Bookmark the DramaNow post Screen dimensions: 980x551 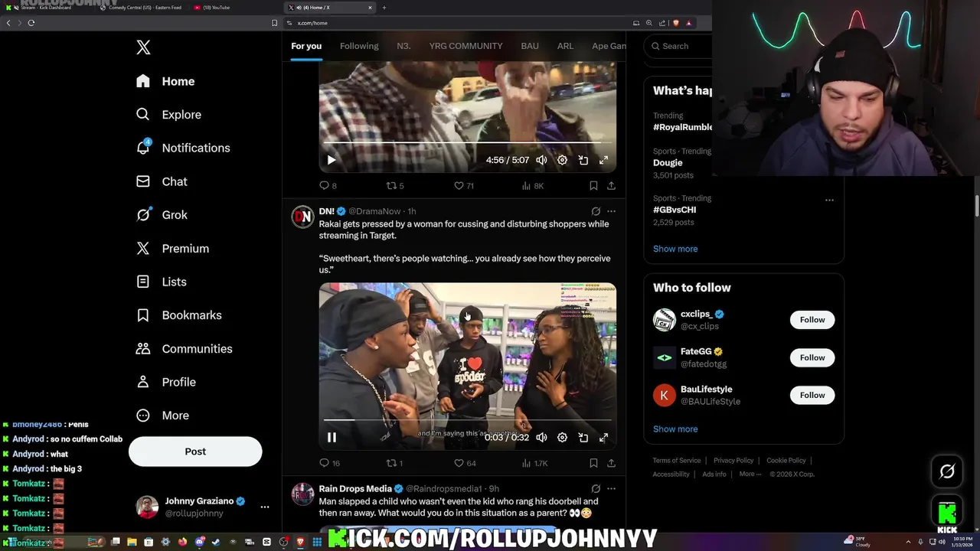point(593,463)
